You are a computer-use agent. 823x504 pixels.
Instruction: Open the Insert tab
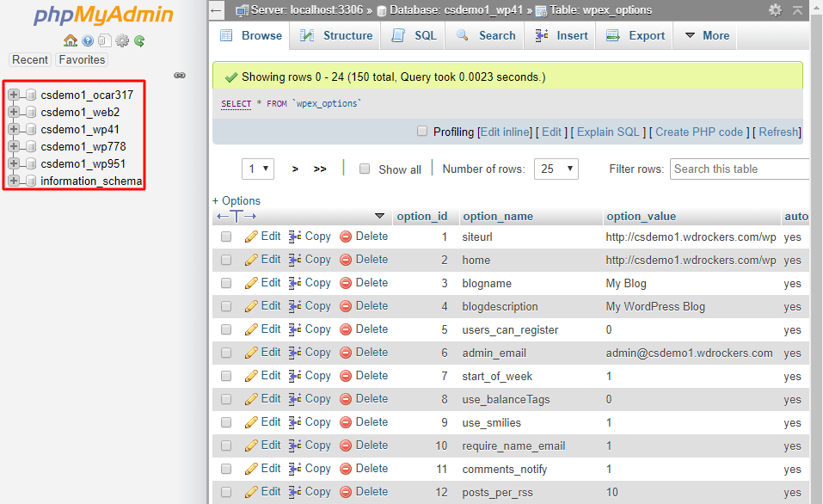pyautogui.click(x=562, y=36)
